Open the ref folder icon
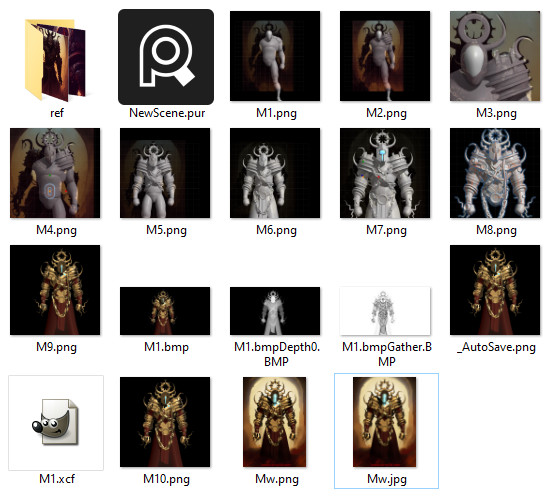 [55, 60]
